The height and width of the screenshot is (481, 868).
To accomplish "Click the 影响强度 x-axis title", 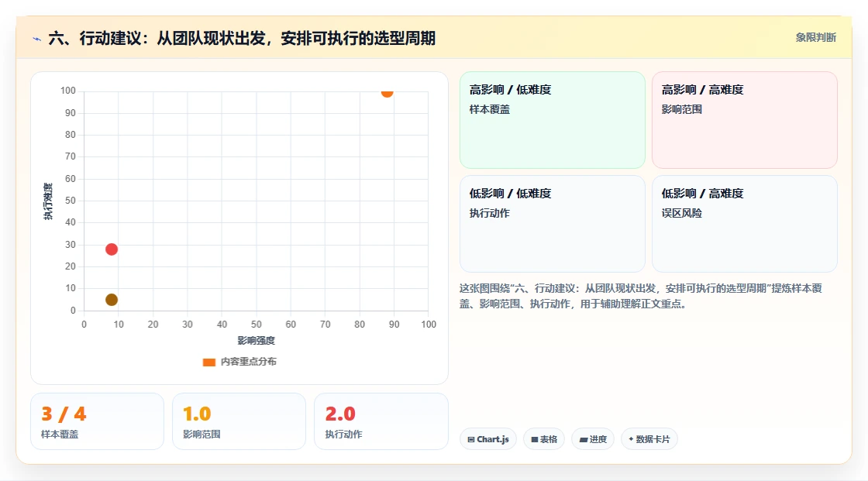I will click(257, 340).
